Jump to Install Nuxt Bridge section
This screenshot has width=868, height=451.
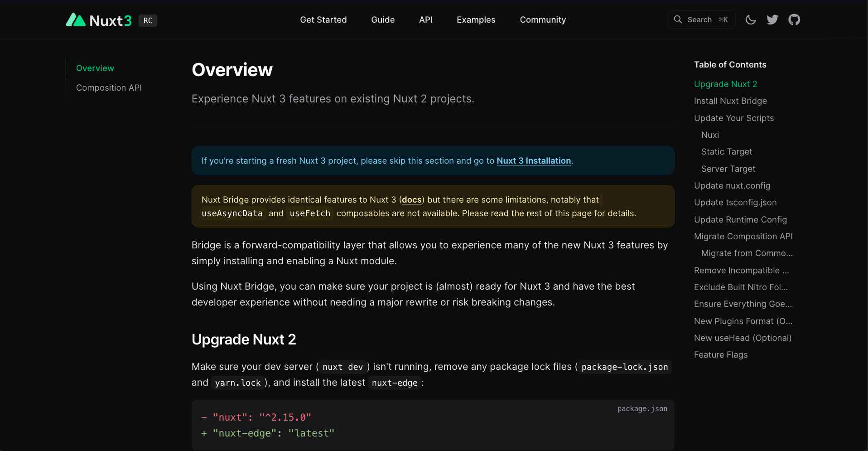click(x=730, y=101)
